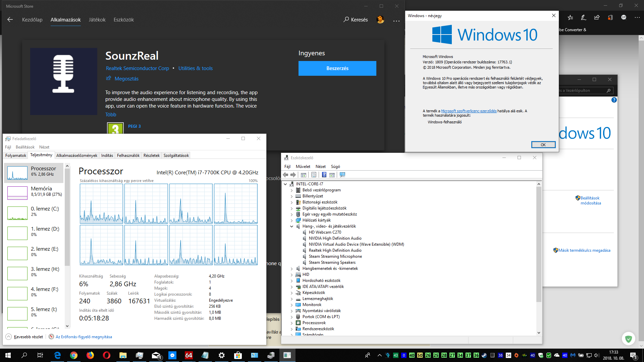Open the Microsoft Store user profile avatar
Viewport: 644px width, 362px height.
[380, 20]
